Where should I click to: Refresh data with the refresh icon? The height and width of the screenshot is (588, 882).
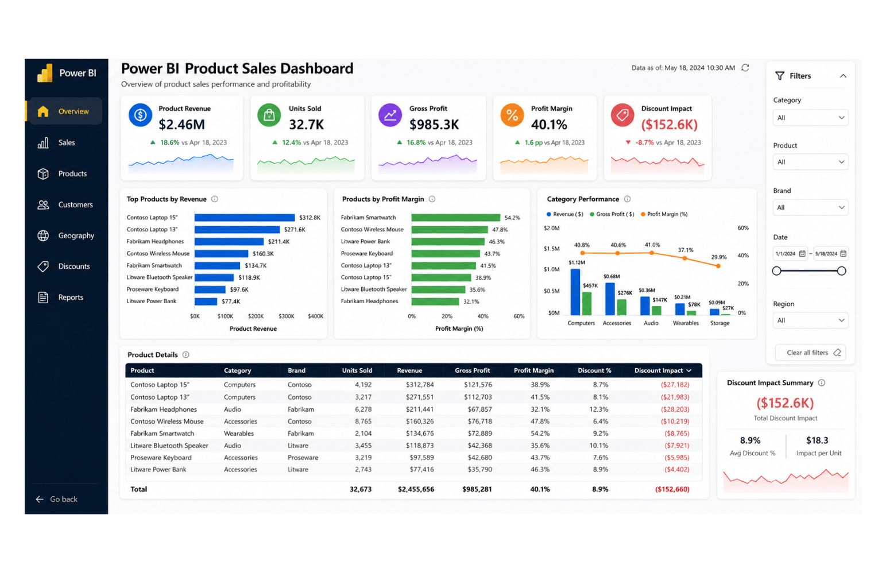[745, 68]
